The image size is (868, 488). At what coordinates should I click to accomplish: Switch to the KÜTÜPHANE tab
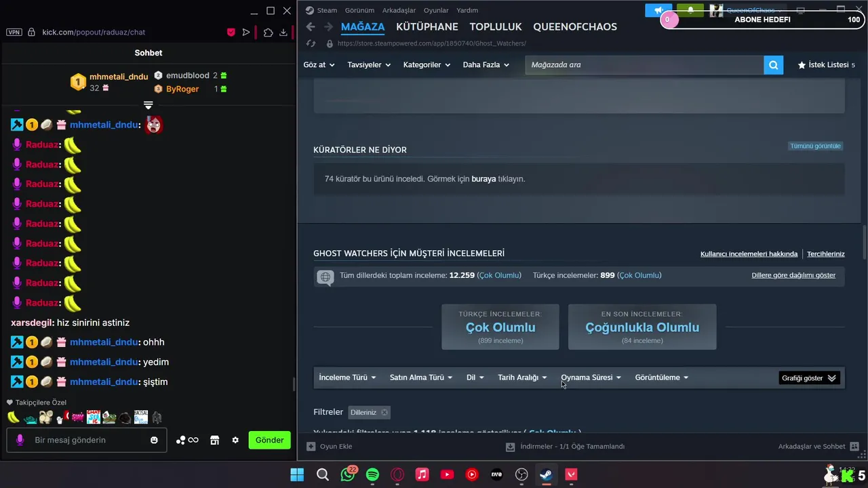(427, 27)
